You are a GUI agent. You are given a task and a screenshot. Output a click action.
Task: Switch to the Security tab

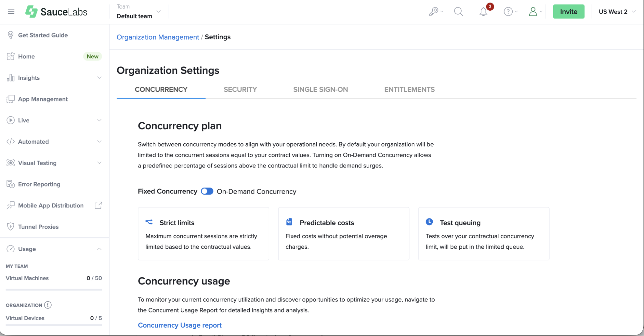point(240,90)
